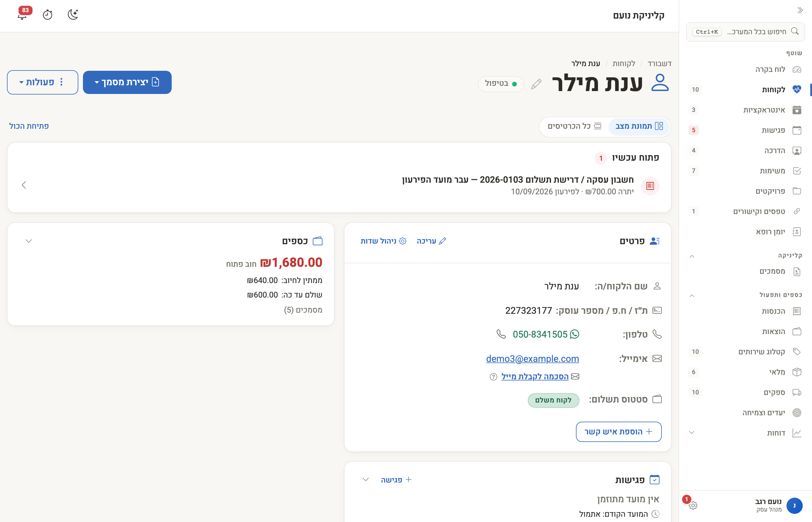Open the overdue payment request arrow
Screen dimensions: 812x522
pyautogui.click(x=24, y=185)
